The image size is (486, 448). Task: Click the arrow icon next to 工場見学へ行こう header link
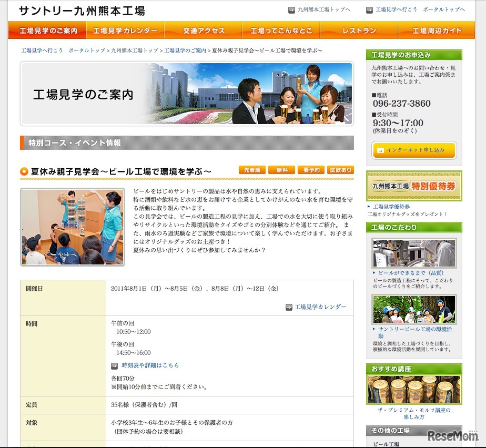[368, 9]
